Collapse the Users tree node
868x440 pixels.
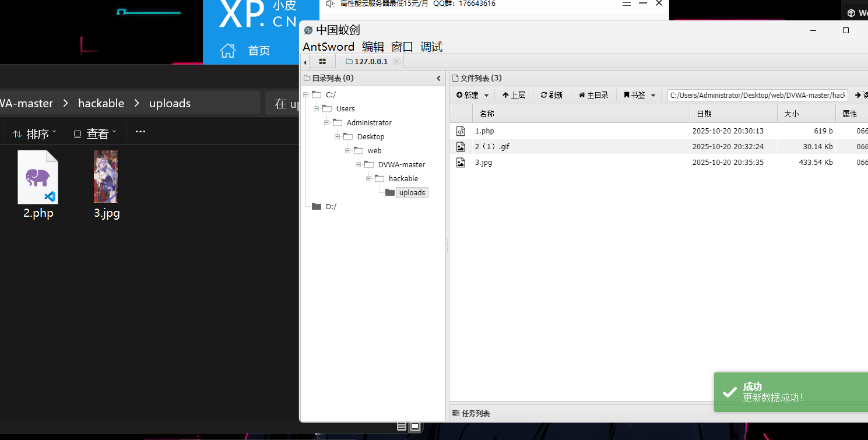pos(317,108)
